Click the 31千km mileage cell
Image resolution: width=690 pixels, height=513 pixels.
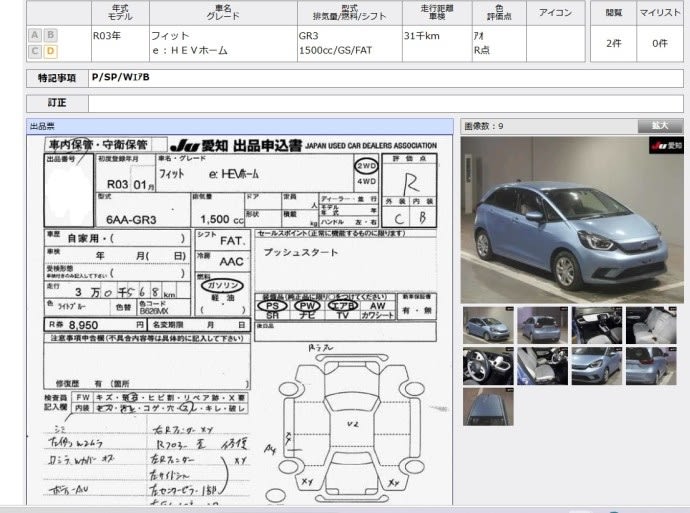coord(437,43)
